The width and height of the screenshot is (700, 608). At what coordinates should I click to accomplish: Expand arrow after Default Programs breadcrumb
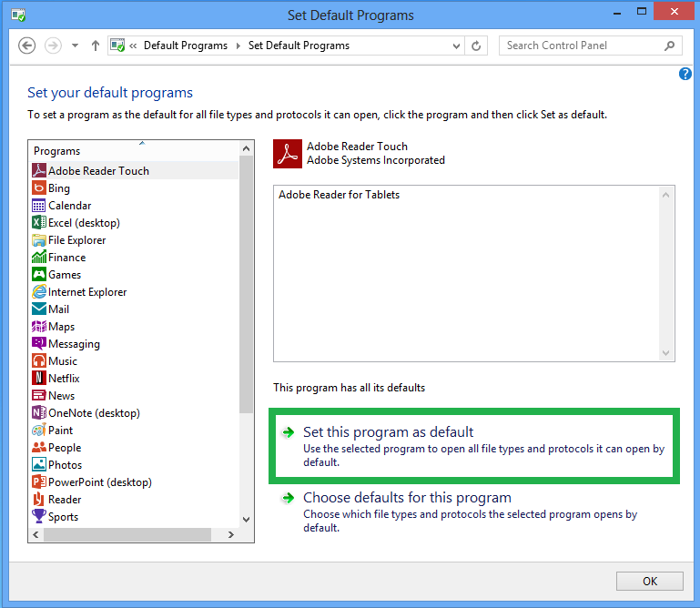(238, 46)
